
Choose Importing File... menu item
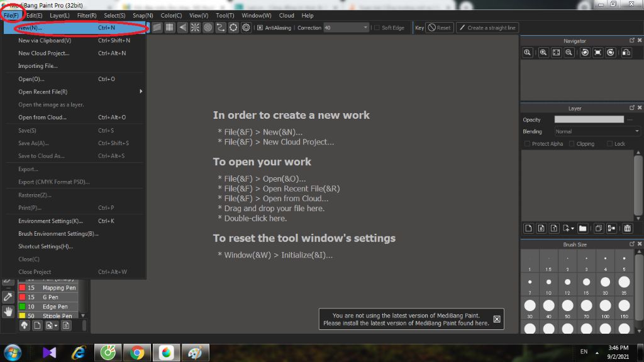pos(75,65)
